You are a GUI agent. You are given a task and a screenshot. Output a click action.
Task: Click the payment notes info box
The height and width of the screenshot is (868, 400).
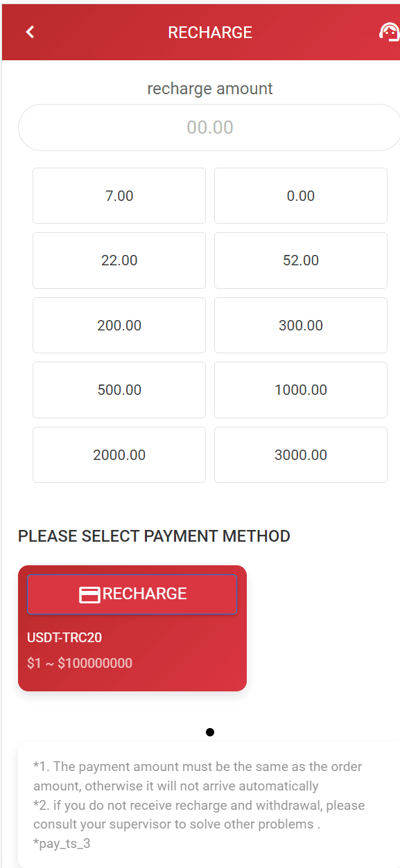click(209, 804)
